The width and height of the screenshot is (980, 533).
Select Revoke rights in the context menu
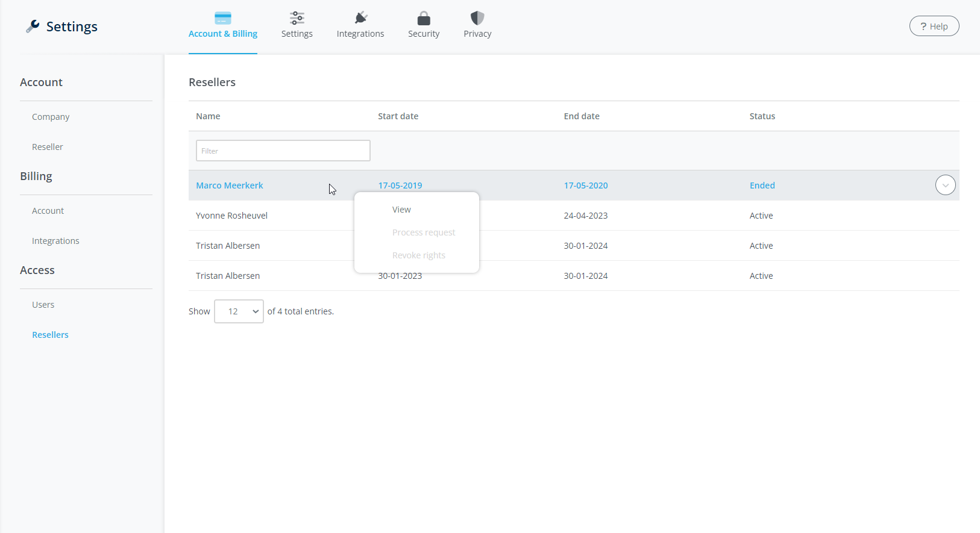[419, 255]
